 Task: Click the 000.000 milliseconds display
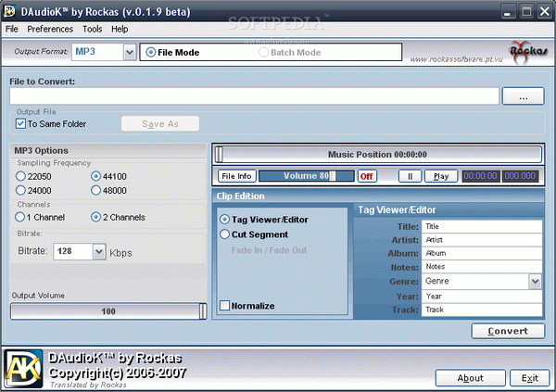point(520,176)
